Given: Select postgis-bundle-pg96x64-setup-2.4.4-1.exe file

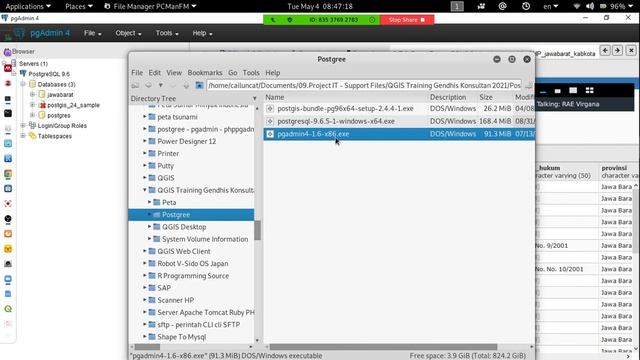Looking at the screenshot, I should 345,109.
